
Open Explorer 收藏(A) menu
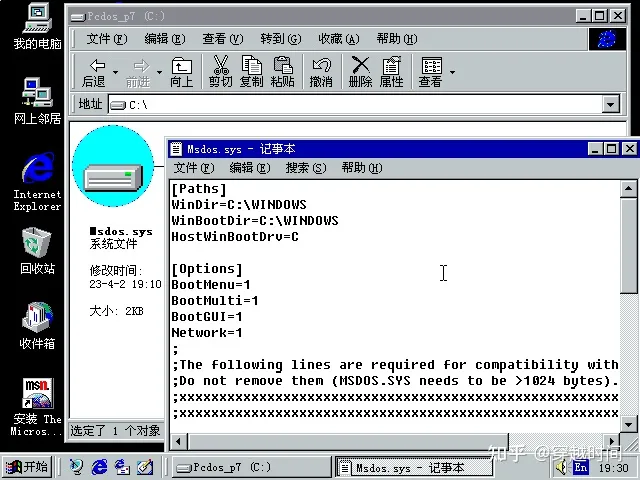(x=339, y=39)
